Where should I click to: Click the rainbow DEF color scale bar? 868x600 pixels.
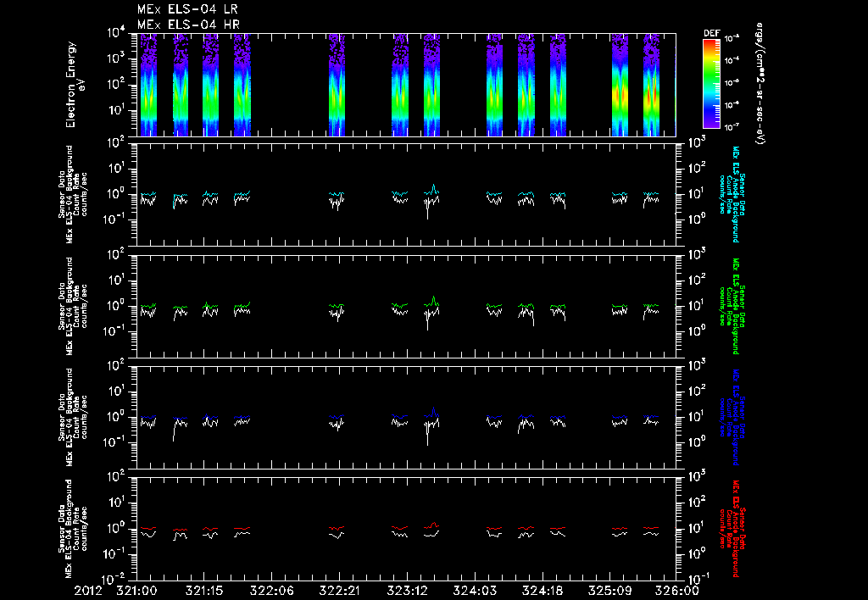[x=712, y=84]
